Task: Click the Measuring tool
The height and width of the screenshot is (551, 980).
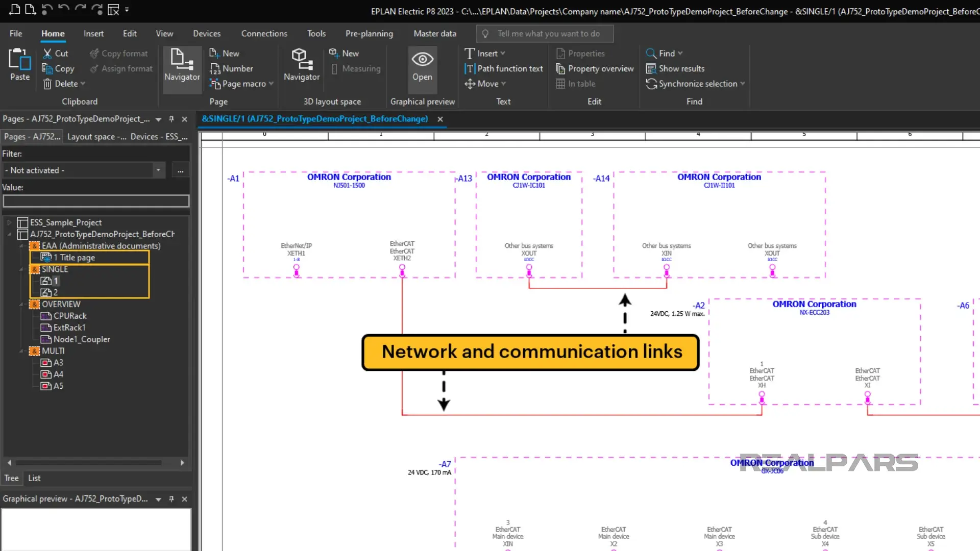Action: 356,68
